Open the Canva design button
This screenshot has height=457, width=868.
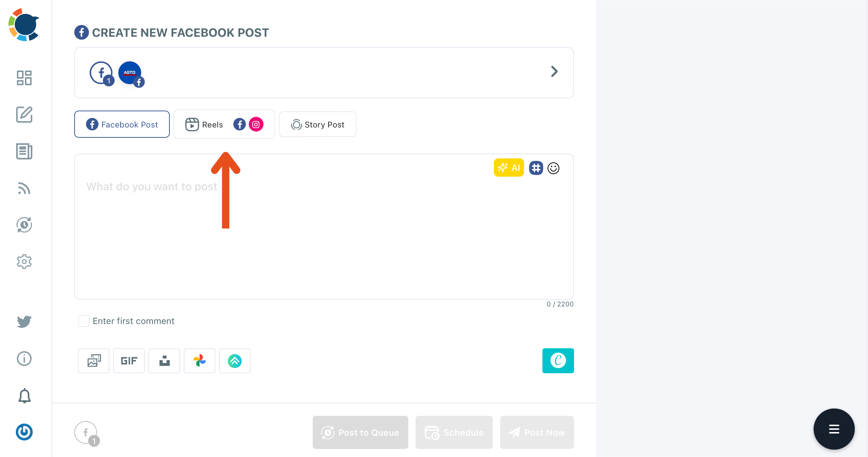[558, 361]
